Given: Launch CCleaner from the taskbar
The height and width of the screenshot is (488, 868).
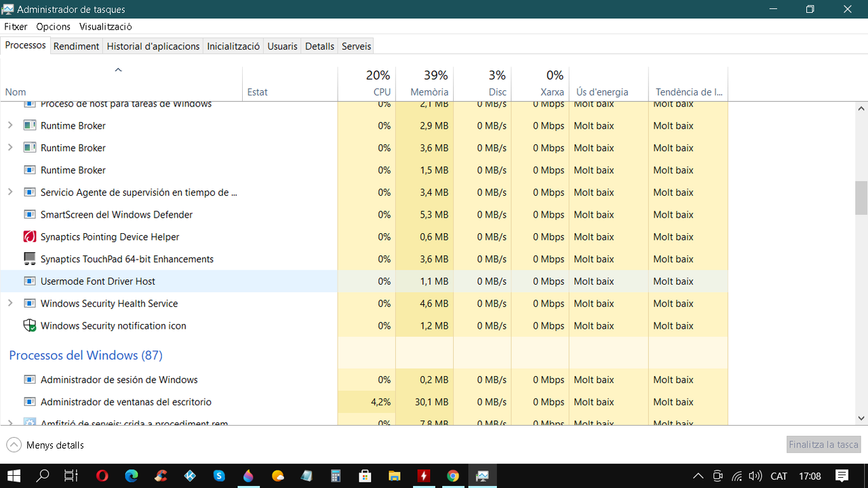Looking at the screenshot, I should (161, 476).
